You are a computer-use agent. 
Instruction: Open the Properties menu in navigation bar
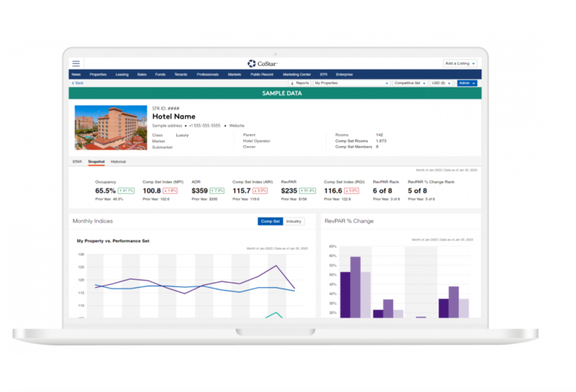click(x=97, y=74)
